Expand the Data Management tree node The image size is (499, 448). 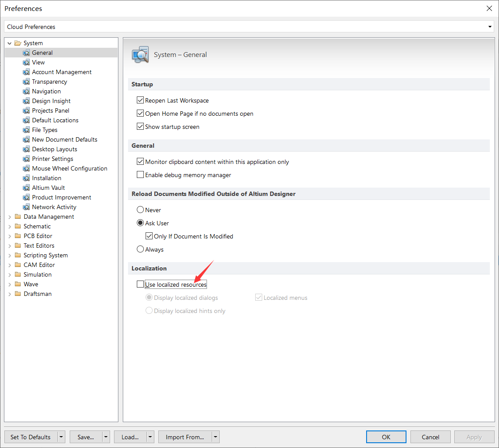click(10, 217)
